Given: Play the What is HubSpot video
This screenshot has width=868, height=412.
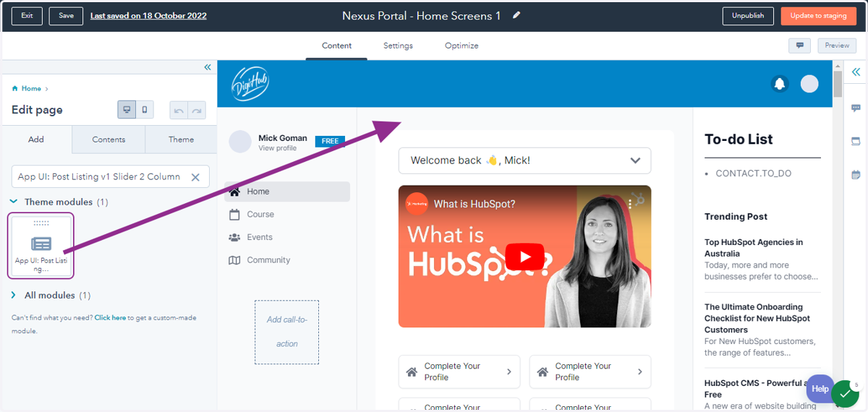Looking at the screenshot, I should click(x=524, y=257).
